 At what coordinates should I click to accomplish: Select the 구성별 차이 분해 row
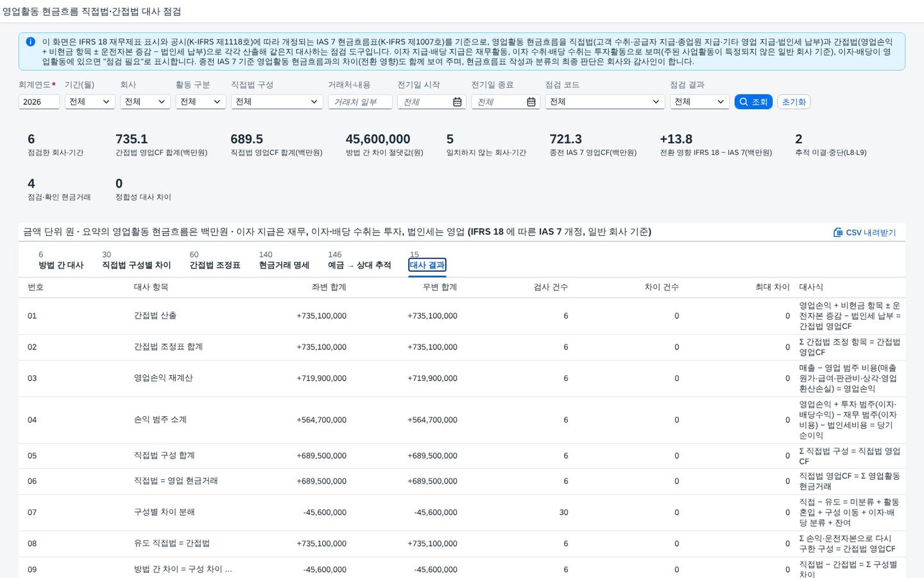click(462, 512)
